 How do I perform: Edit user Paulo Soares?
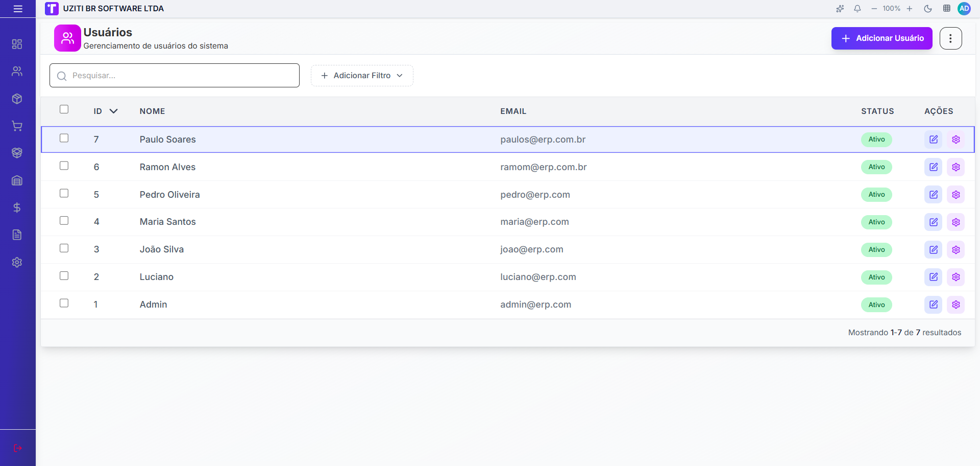[934, 139]
